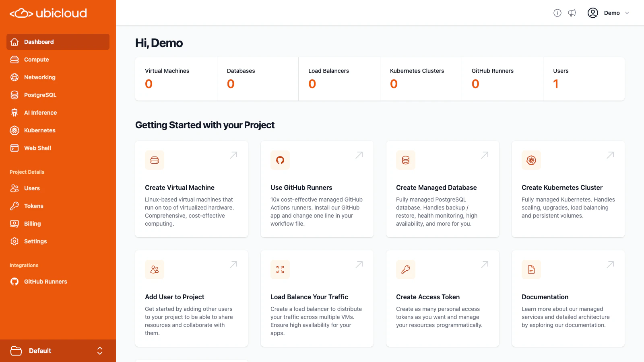Go to Billing page
This screenshot has height=362, width=644.
point(58,224)
